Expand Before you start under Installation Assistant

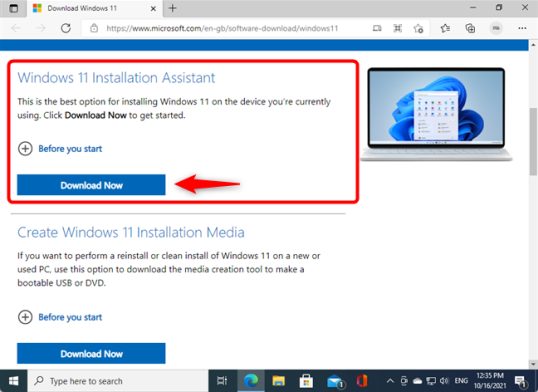tap(60, 149)
